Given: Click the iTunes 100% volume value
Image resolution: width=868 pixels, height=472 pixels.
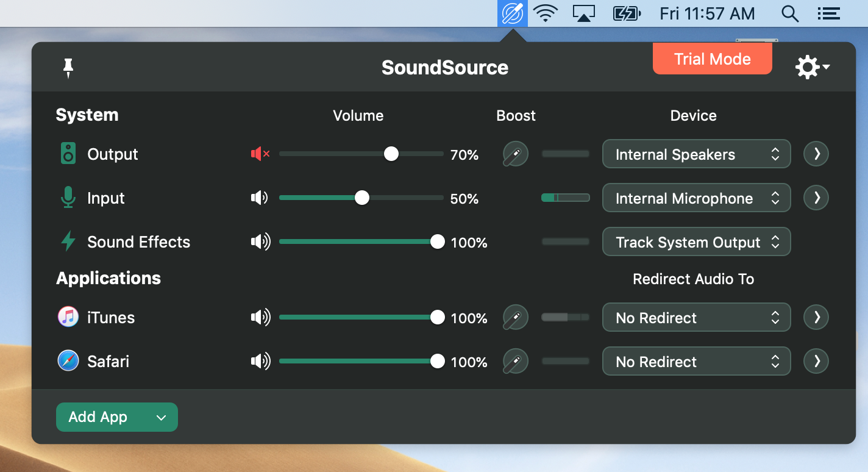Looking at the screenshot, I should coord(469,318).
